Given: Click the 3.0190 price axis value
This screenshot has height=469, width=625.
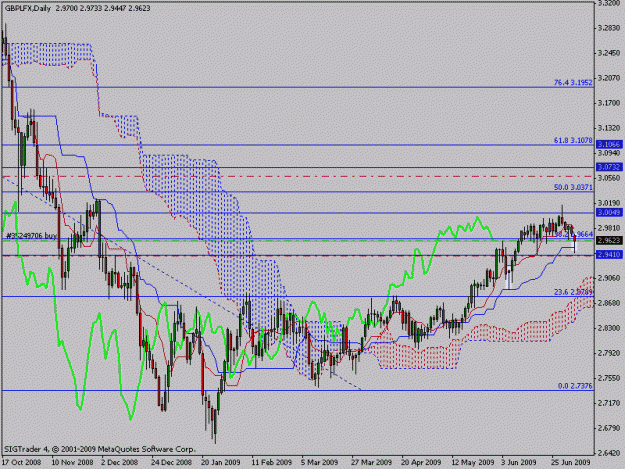Looking at the screenshot, I should click(x=609, y=203).
